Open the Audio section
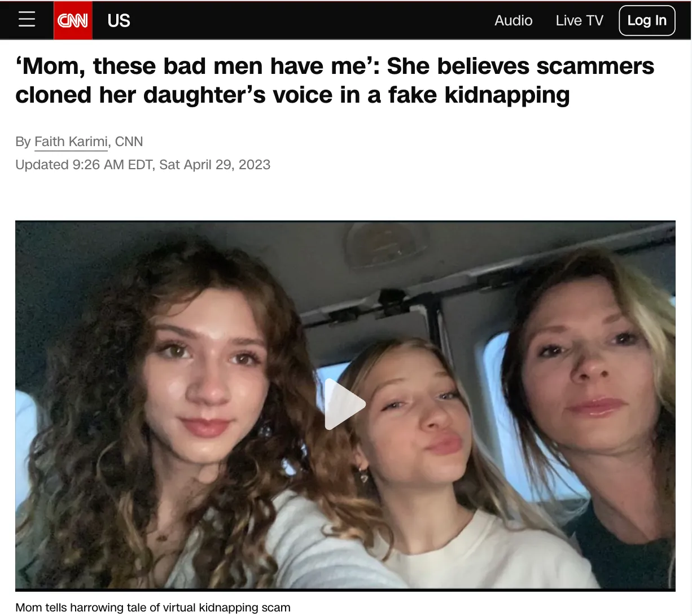Viewport: 692px width, 616px height. coord(513,20)
